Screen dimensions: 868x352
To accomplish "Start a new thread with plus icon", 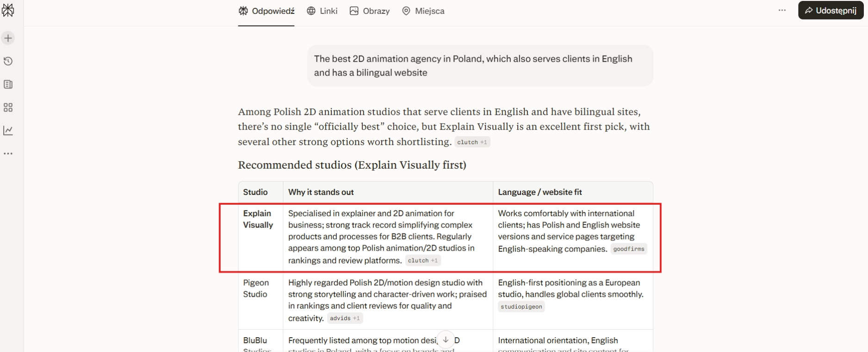I will click(x=8, y=38).
